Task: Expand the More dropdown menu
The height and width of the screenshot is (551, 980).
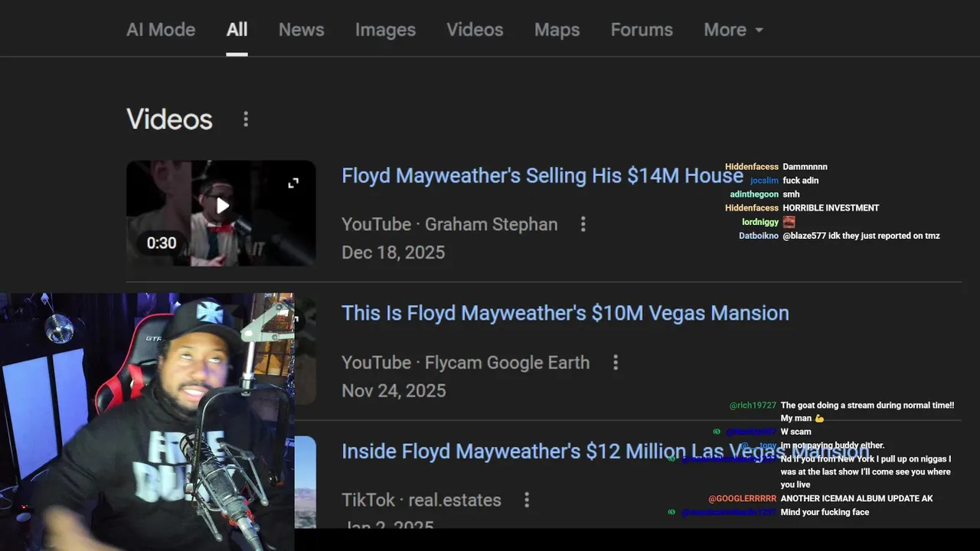Action: 733,30
